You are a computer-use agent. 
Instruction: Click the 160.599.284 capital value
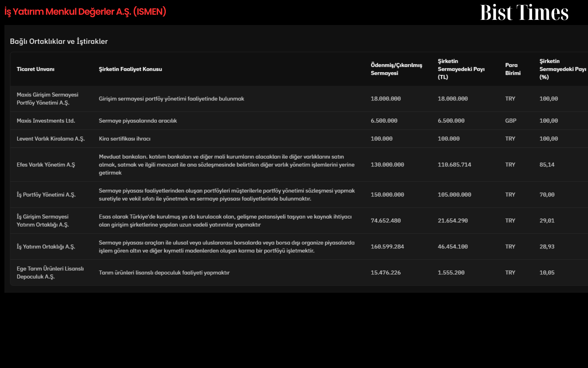coord(387,247)
